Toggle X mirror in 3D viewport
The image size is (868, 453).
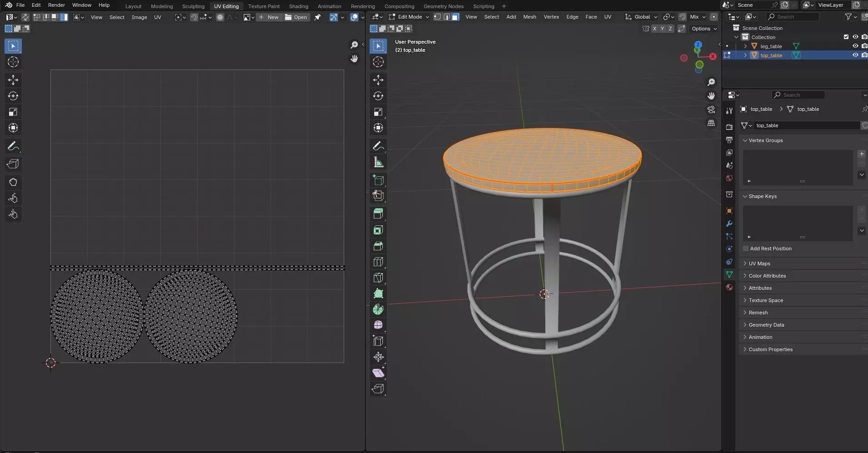[x=655, y=29]
